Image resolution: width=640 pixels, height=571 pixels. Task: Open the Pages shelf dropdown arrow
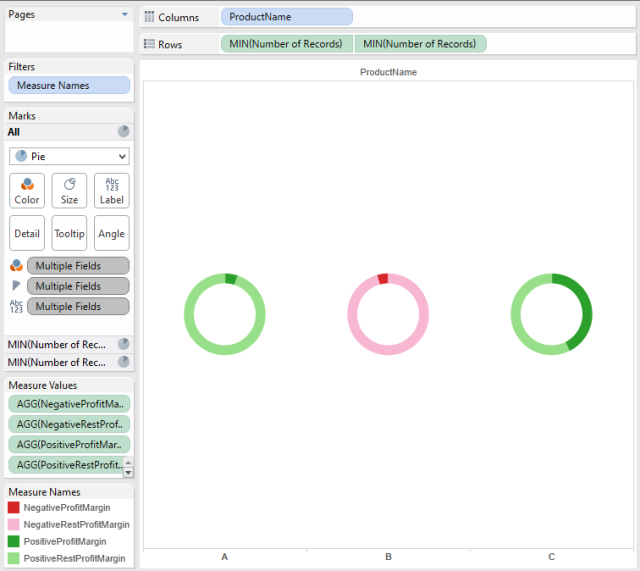[x=125, y=15]
